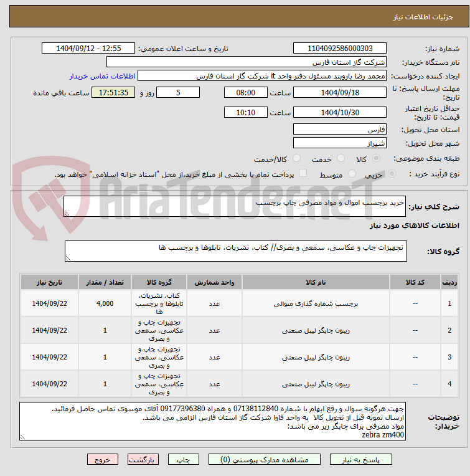Click the شرح کلی نیاز text area
The image size is (470, 476).
[x=235, y=206]
